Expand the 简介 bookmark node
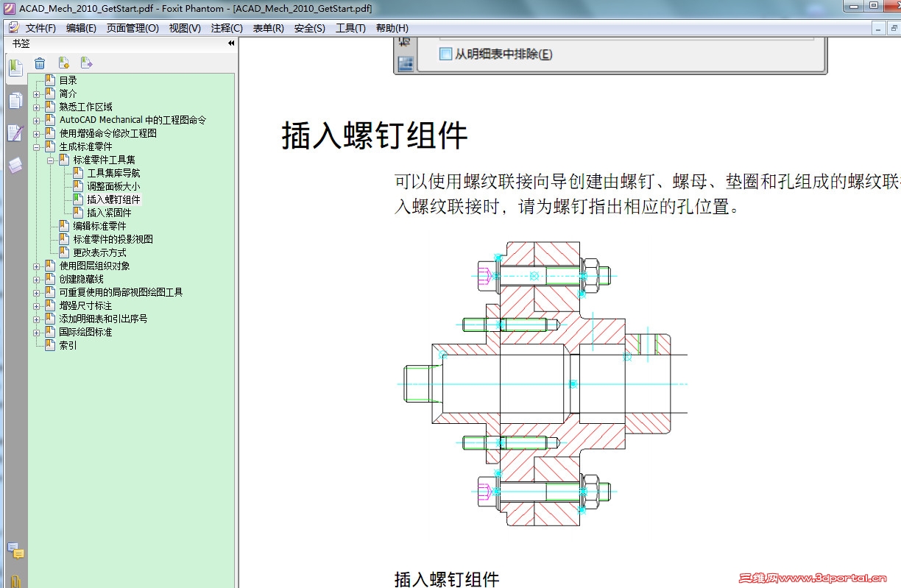This screenshot has width=901, height=588. pos(38,93)
